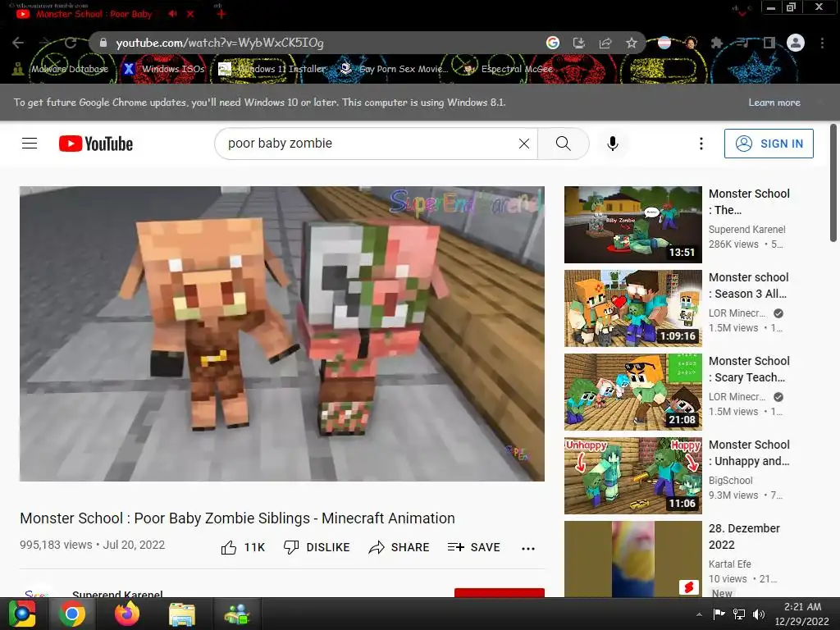840x630 pixels.
Task: Run search with the magnifier button
Action: [563, 144]
